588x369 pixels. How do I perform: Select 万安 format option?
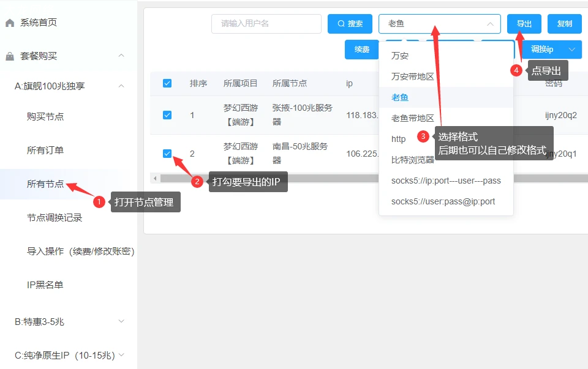click(400, 56)
